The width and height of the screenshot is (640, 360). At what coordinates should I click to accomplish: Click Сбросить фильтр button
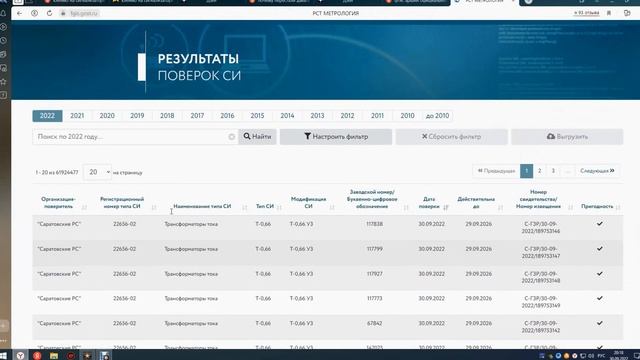point(451,137)
